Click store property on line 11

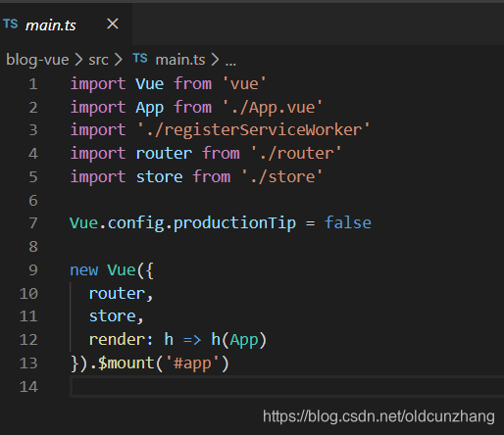tap(112, 316)
